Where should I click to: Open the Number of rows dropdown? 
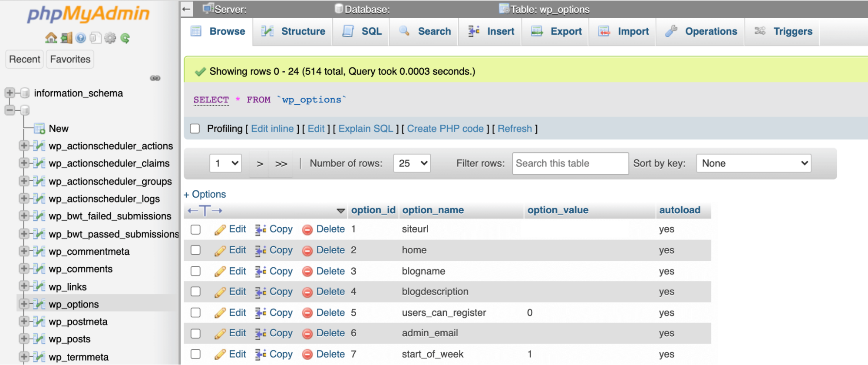pyautogui.click(x=412, y=163)
